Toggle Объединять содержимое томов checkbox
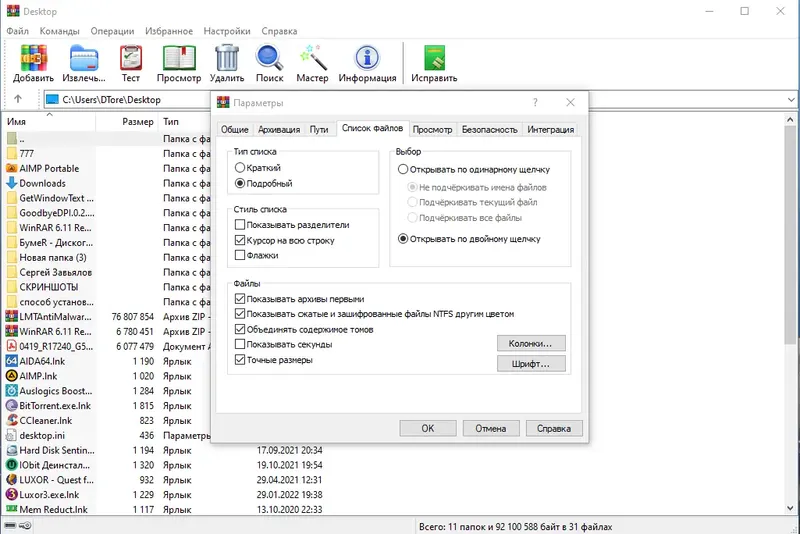Screen dimensions: 800x534 [240, 329]
